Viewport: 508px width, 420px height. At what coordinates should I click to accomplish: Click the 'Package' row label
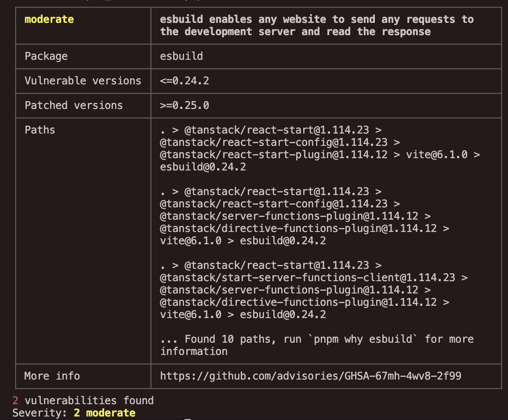(x=46, y=56)
